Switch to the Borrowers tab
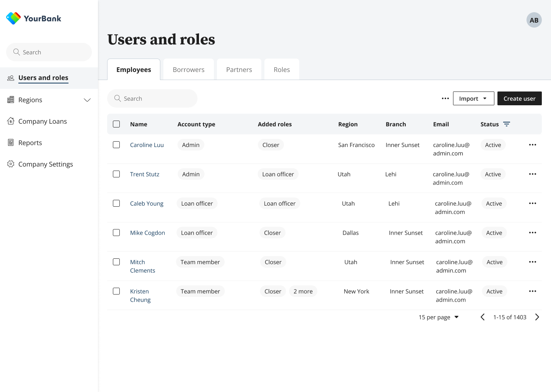Viewport: 551px width, 392px height. tap(188, 69)
